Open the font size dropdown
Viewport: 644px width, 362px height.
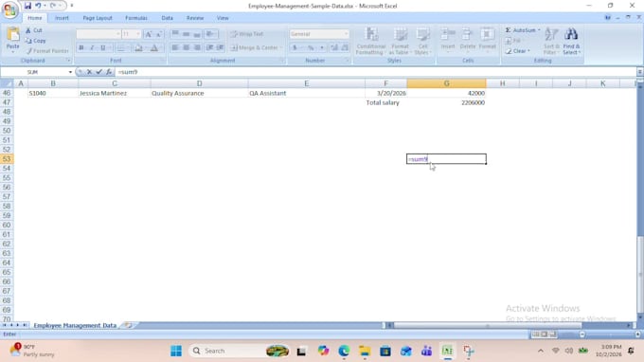click(138, 34)
